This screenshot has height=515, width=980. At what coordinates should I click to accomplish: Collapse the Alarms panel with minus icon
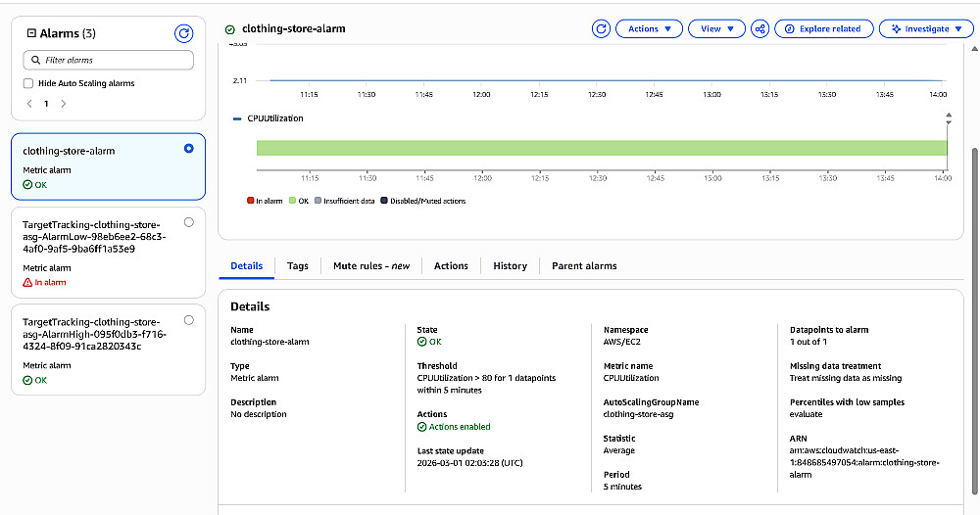click(31, 33)
